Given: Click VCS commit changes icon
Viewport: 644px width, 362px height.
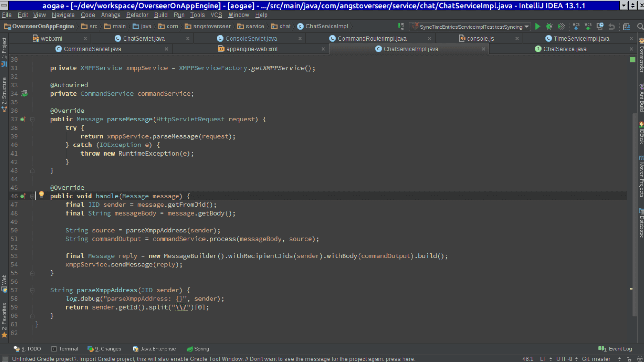Looking at the screenshot, I should pyautogui.click(x=588, y=27).
